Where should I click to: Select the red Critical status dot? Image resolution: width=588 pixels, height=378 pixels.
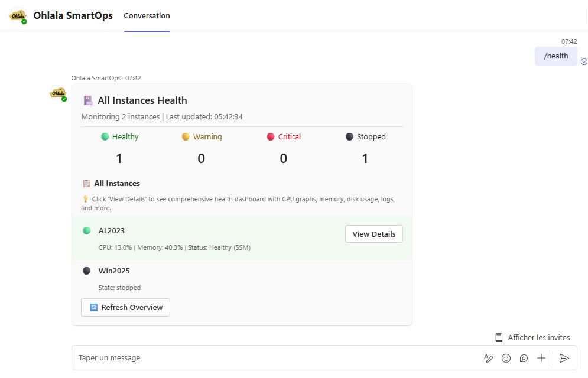click(269, 136)
